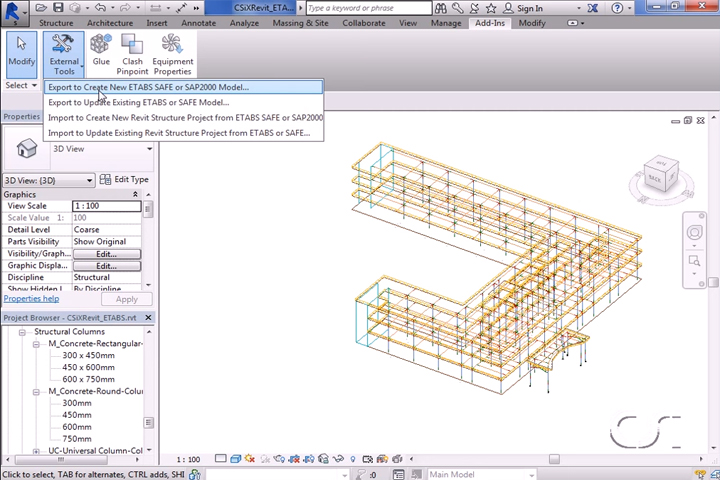Choose Import to Update Existing Revit Structure Project
Viewport: 720px width, 480px height.
click(x=183, y=133)
